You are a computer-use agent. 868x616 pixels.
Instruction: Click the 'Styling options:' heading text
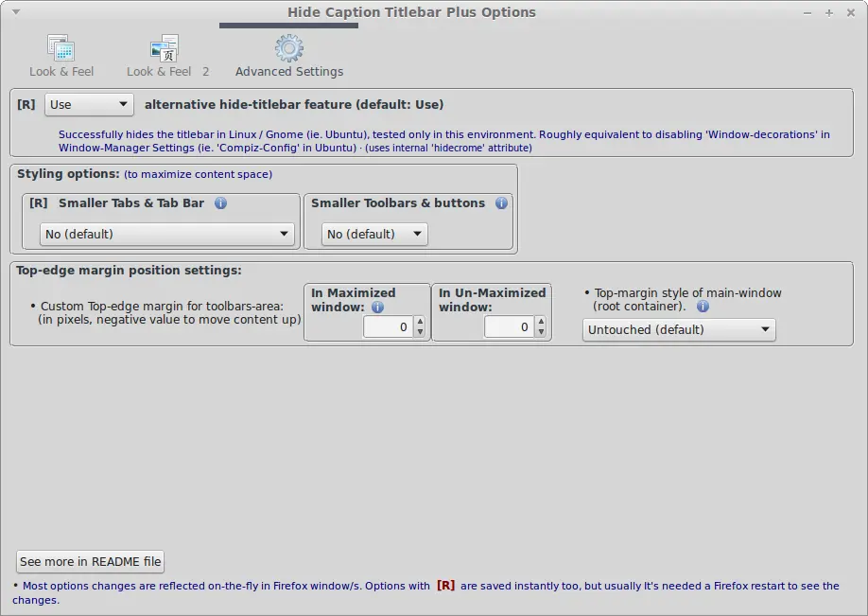pos(68,174)
